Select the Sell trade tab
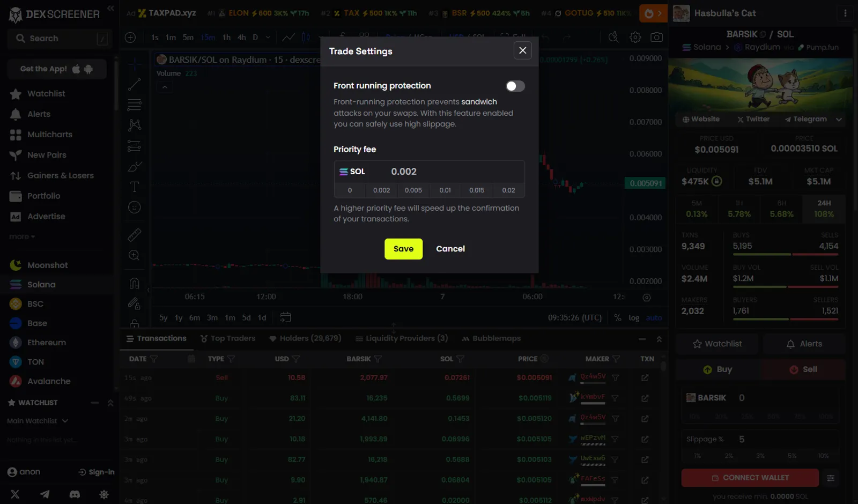The image size is (858, 504). tap(803, 369)
